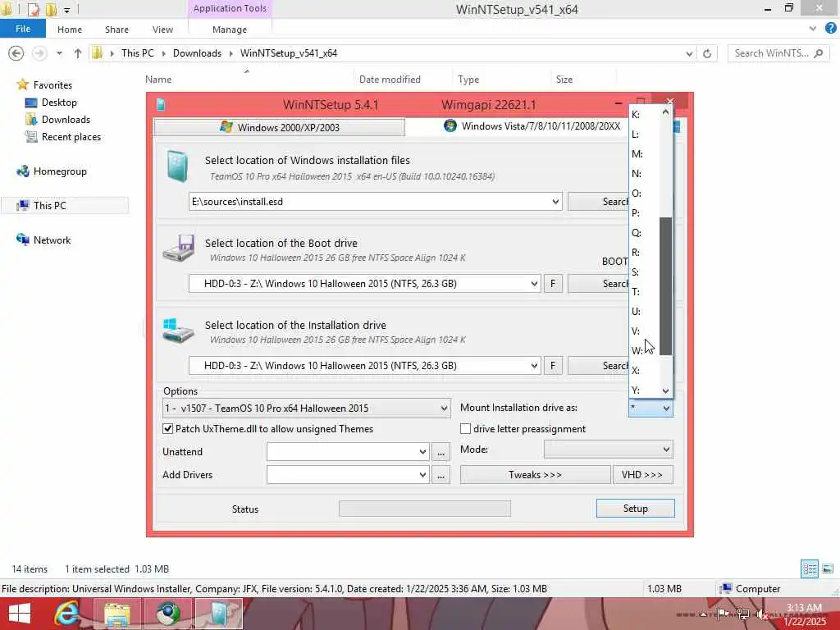
Task: Switch to details view layout icon
Action: 810,569
